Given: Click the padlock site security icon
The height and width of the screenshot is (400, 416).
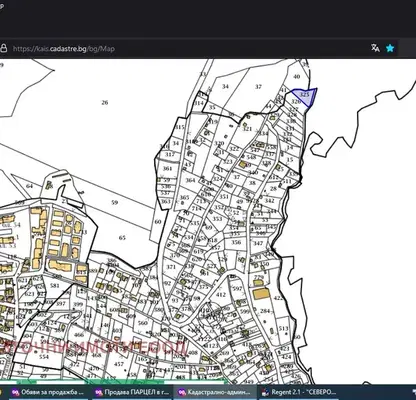Looking at the screenshot, I should [x=4, y=48].
